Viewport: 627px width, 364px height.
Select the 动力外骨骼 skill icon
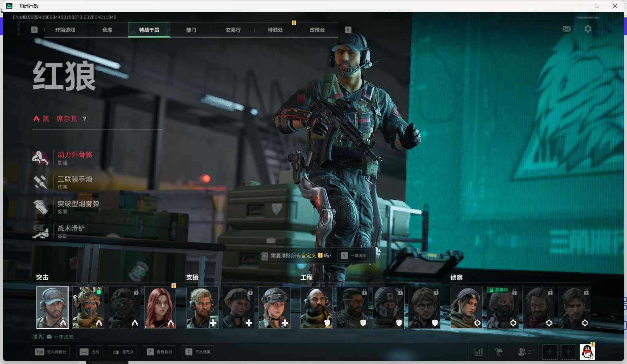(x=40, y=158)
